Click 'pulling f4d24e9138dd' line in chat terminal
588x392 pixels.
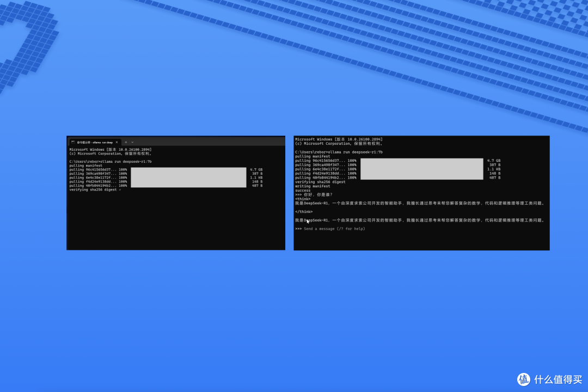(326, 174)
